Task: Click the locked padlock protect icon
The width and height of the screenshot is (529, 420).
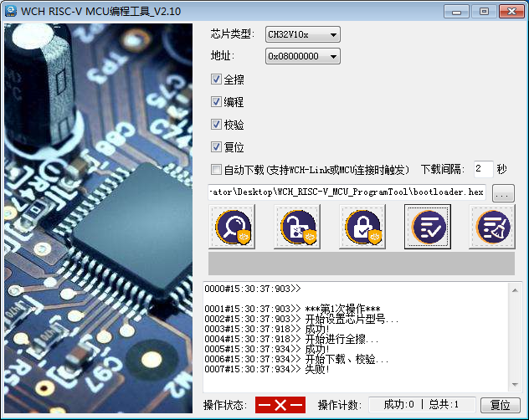Action: (x=362, y=226)
